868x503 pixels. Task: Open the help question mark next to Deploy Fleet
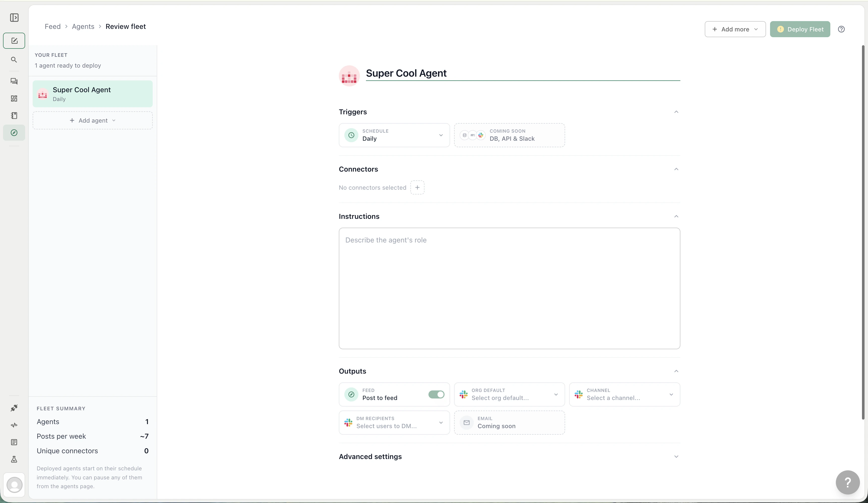[x=841, y=29]
